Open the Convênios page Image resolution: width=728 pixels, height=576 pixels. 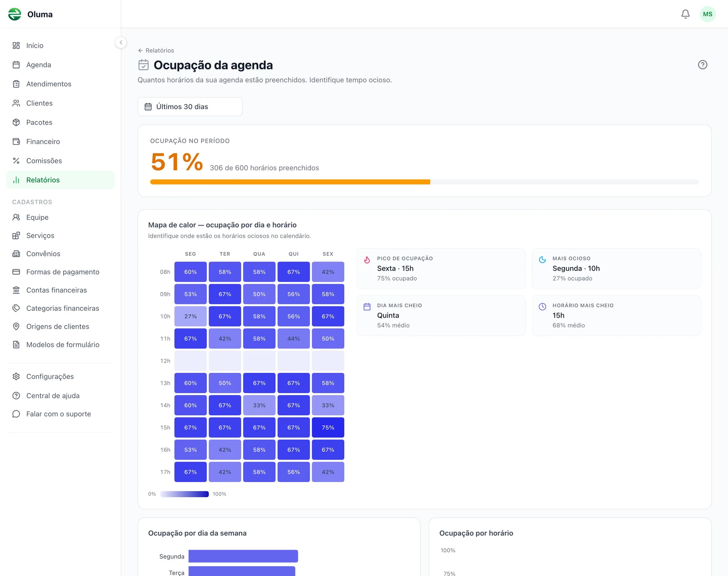point(60,254)
